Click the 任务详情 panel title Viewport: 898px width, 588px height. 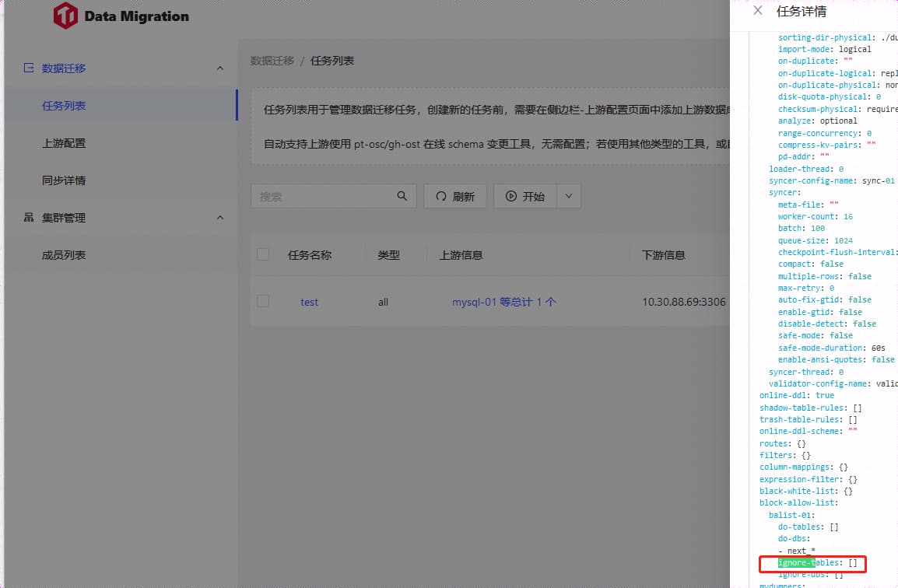pos(802,12)
